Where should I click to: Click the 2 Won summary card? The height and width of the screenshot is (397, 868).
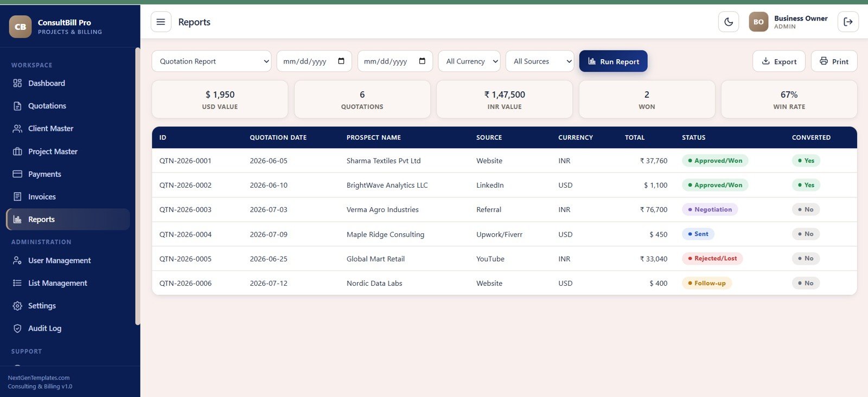tap(647, 99)
